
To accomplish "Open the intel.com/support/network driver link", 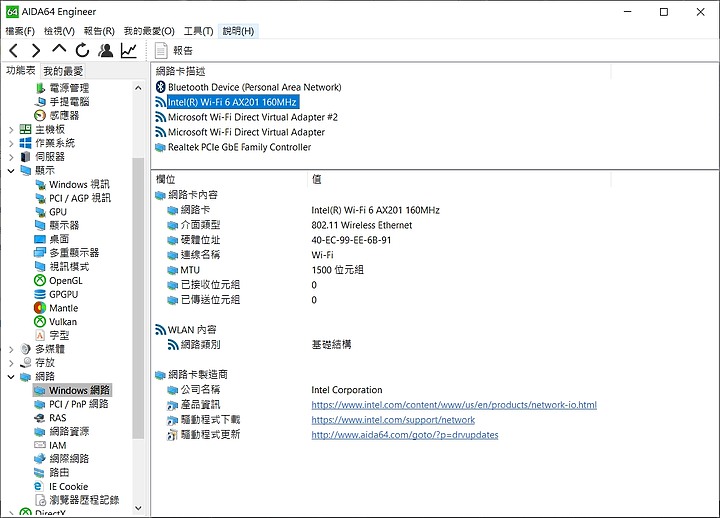I will pos(393,420).
